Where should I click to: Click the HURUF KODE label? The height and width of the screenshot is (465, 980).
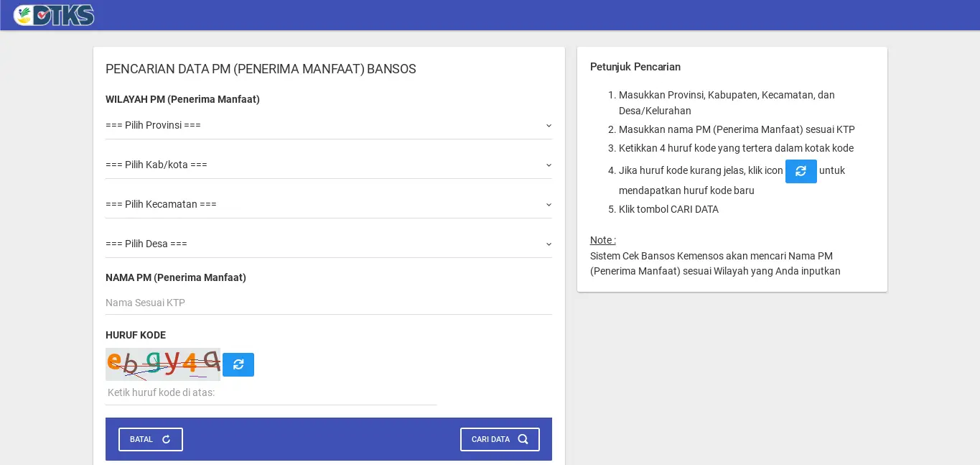[136, 335]
